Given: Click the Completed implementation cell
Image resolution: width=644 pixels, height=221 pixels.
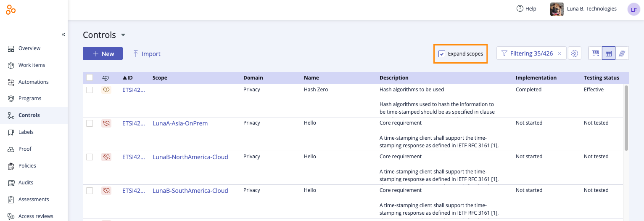Looking at the screenshot, I should 529,90.
